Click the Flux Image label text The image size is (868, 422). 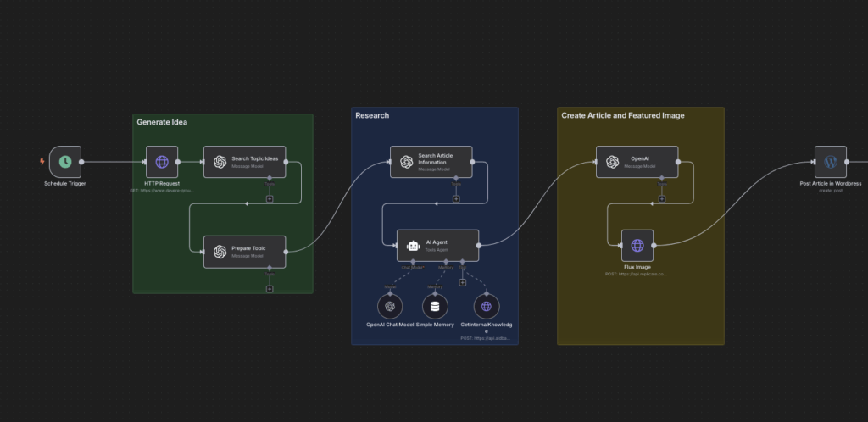[637, 267]
